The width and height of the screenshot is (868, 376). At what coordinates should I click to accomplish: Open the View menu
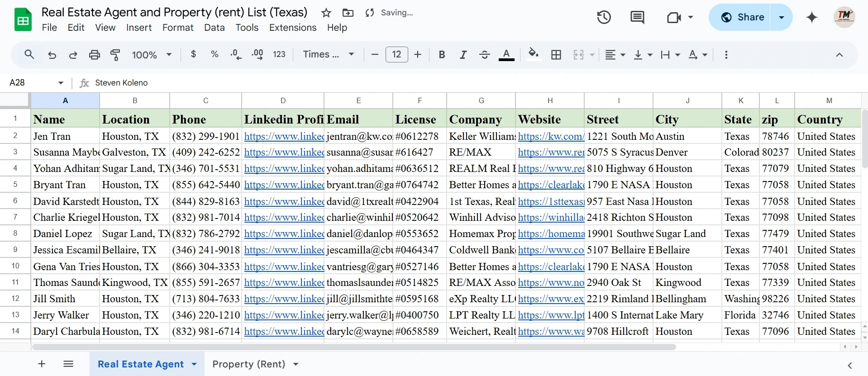pyautogui.click(x=105, y=28)
